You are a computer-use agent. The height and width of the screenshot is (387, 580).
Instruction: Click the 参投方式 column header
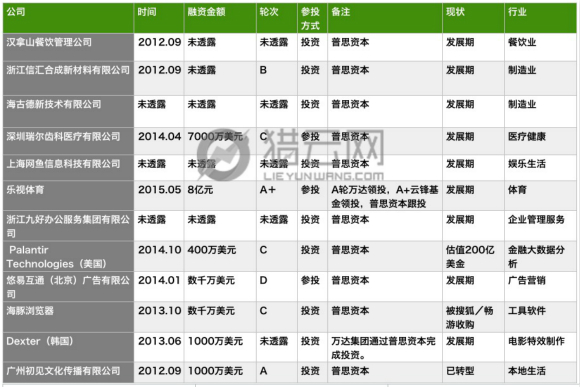click(313, 18)
